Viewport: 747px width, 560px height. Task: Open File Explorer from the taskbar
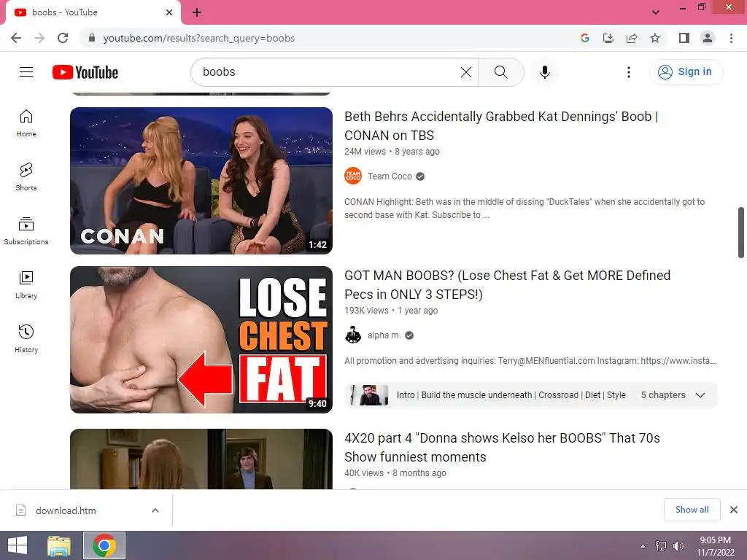59,545
